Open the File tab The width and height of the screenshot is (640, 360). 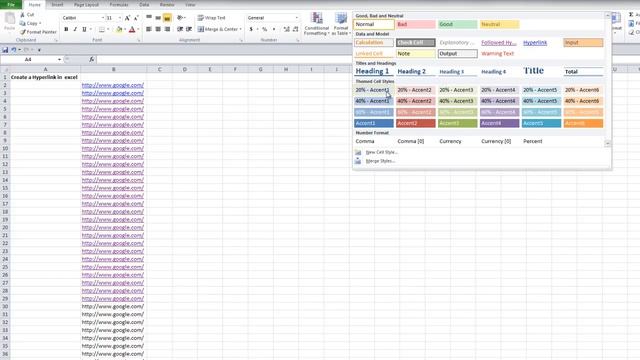[x=11, y=4]
